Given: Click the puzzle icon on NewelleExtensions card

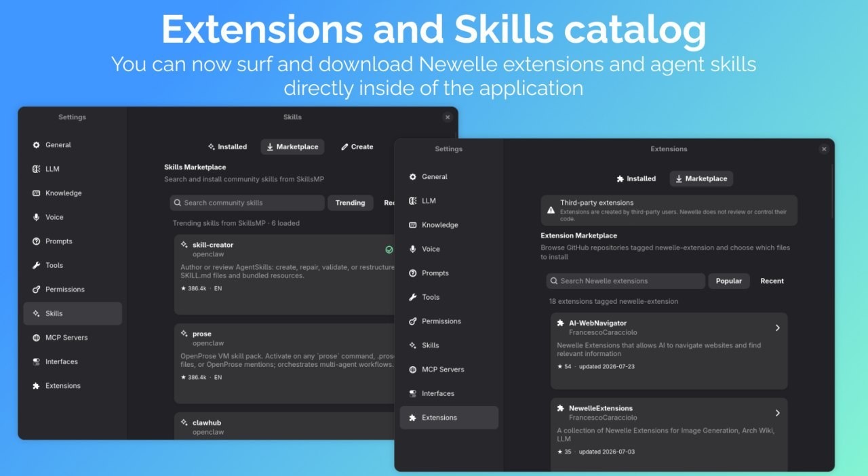Looking at the screenshot, I should click(x=561, y=409).
